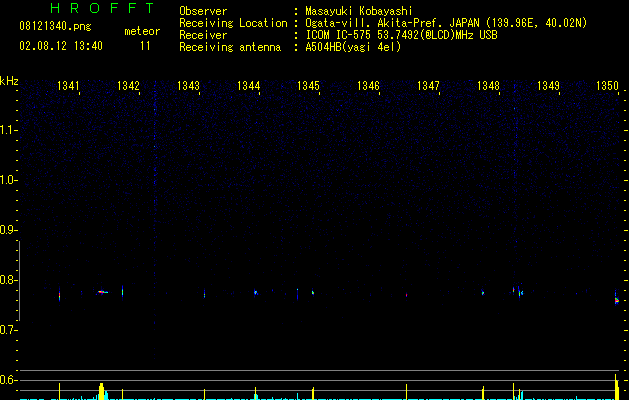629x400 pixels.
Task: Click the 1350 time marker
Action: [607, 86]
